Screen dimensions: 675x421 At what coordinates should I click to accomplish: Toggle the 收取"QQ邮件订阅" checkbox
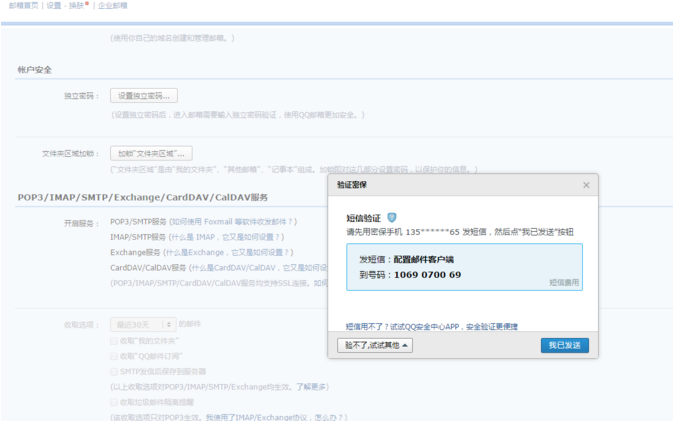(114, 355)
